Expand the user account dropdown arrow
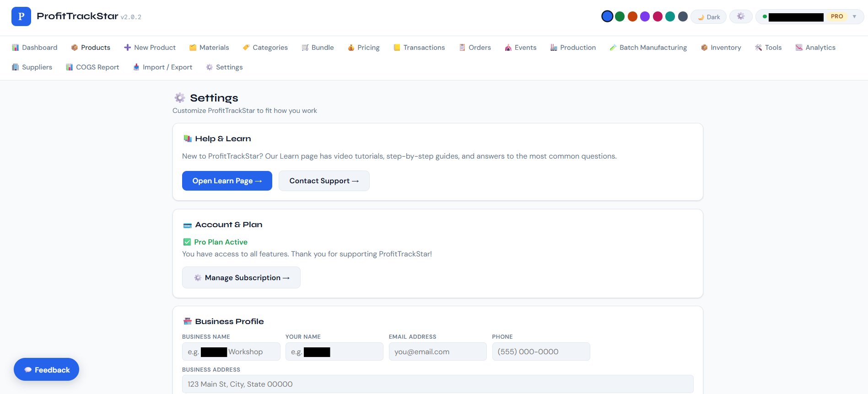Screen dimensions: 868x394 [854, 16]
